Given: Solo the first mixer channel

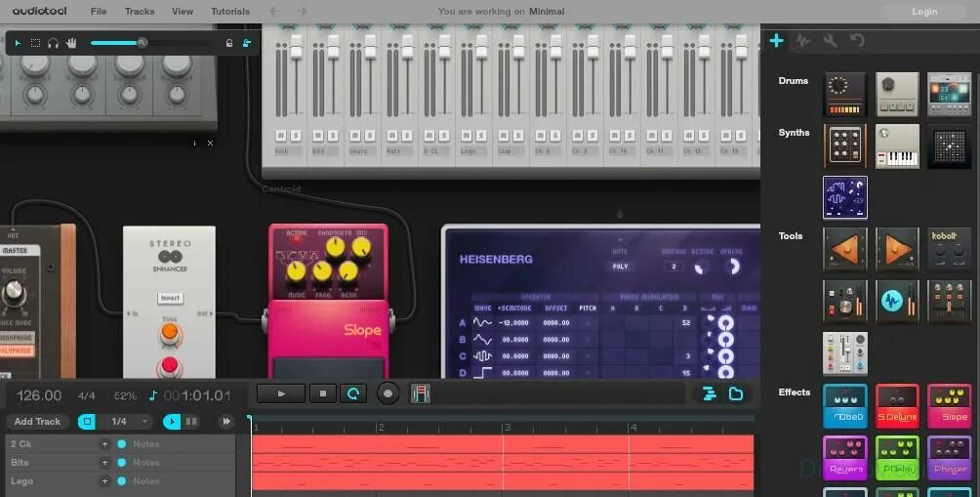Looking at the screenshot, I should point(296,136).
